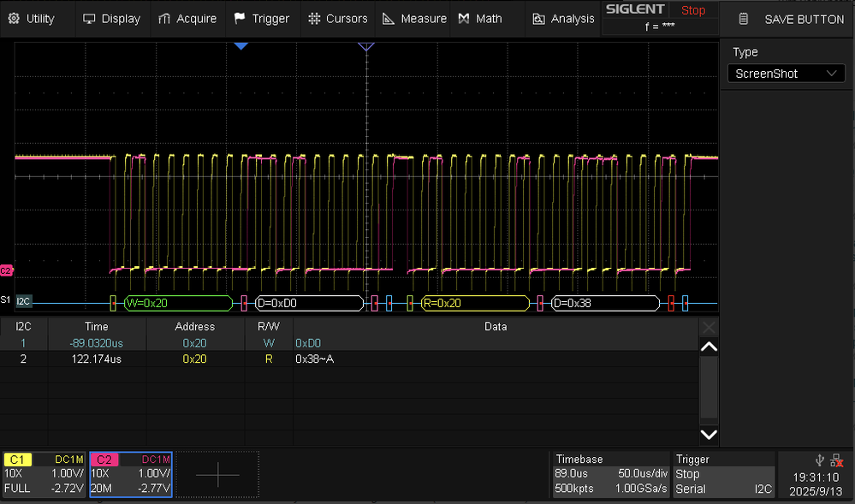Open the Cursors menu
The width and height of the screenshot is (855, 504).
(x=338, y=19)
